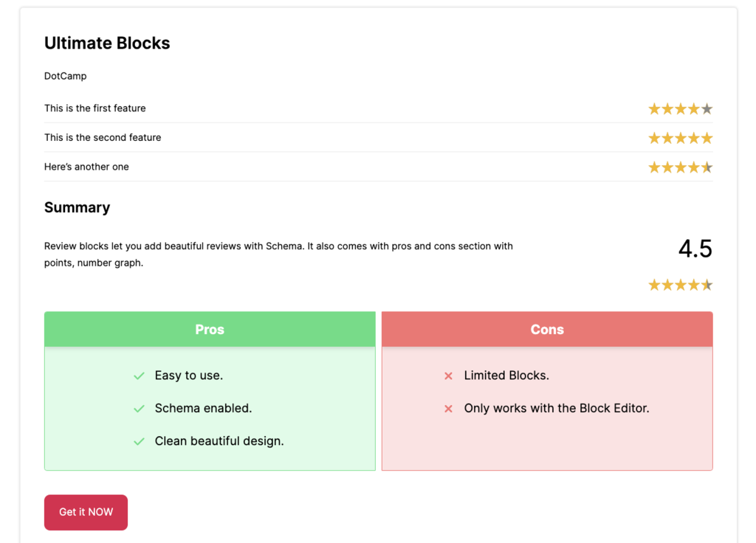Click the third star of first feature
Viewport: 756px width, 543px height.
coord(681,109)
